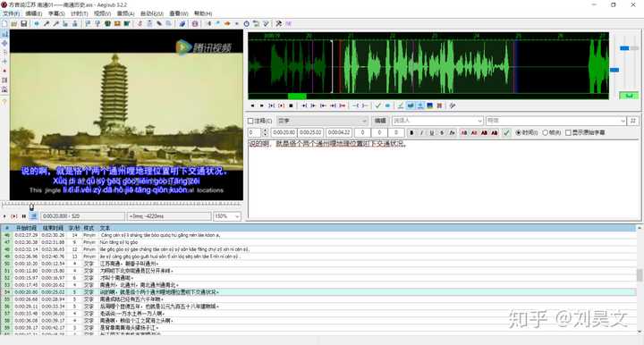Toggle bold formatting button
This screenshot has height=345, width=644.
pyautogui.click(x=411, y=132)
